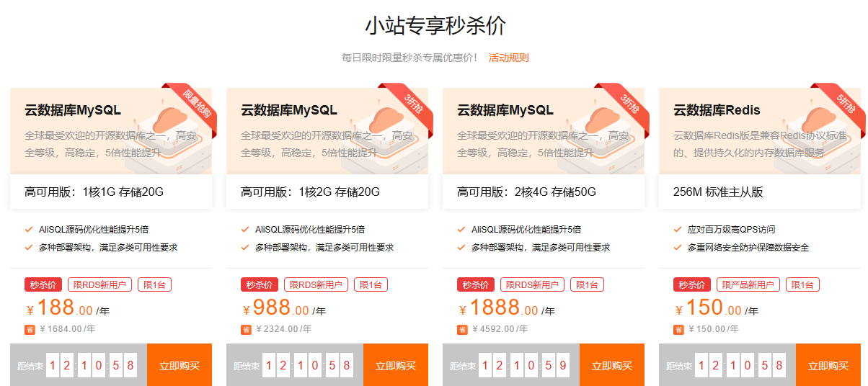The image size is (868, 386).
Task: Select the 256M 标准主从版 spec
Action: tap(760, 192)
